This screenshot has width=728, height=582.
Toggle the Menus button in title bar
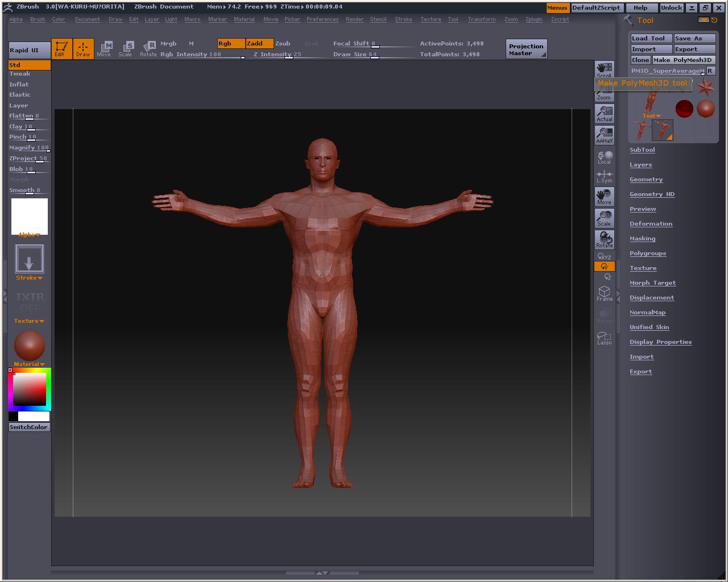tap(557, 8)
